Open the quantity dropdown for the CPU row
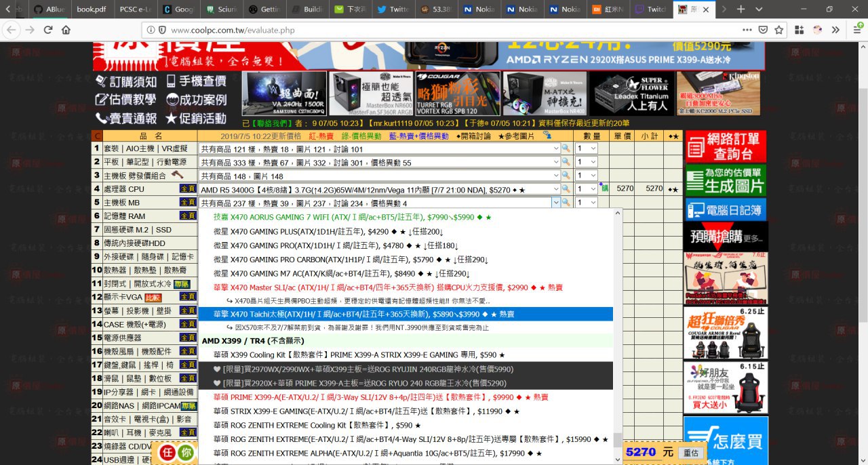 (x=586, y=189)
